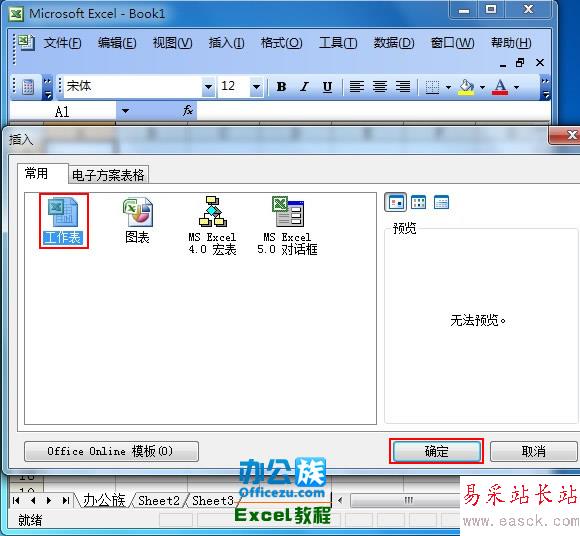
Task: Open Office Online 模板 button
Action: point(111,451)
